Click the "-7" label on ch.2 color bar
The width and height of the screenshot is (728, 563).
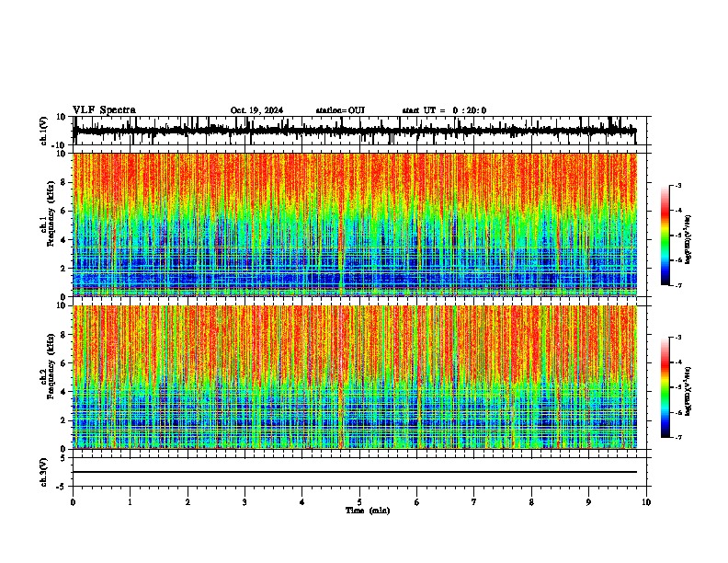click(678, 438)
